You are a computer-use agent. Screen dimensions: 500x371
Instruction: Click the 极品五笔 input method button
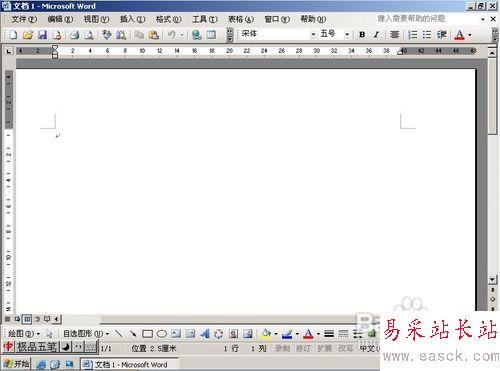[x=37, y=347]
